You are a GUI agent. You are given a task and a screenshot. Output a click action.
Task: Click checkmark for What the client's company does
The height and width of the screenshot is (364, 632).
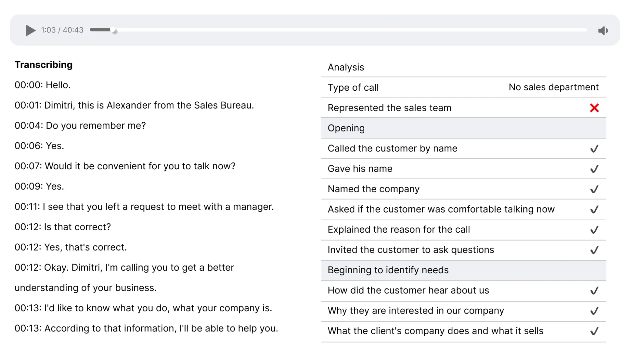(x=594, y=331)
